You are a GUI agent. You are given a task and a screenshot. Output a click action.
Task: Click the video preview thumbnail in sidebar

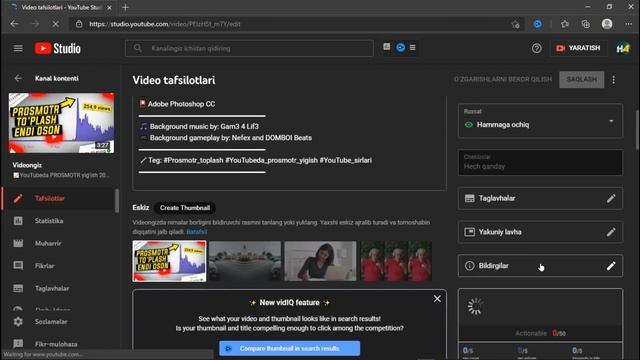pos(61,123)
